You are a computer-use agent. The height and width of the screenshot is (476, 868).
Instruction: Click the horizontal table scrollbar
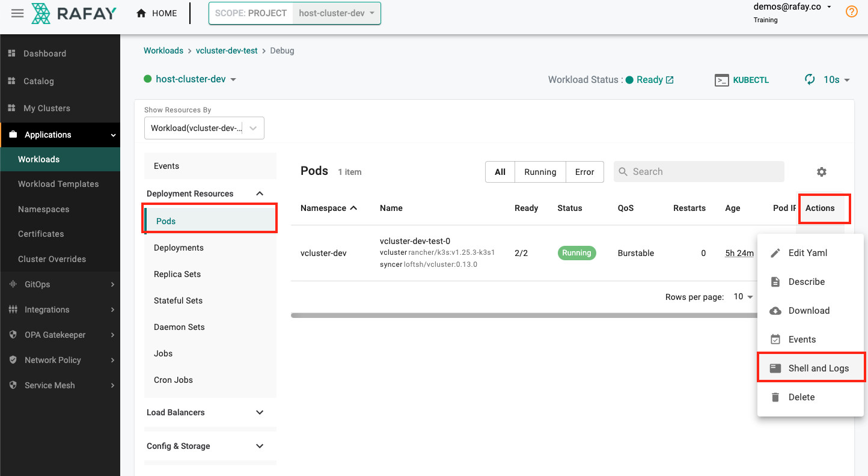point(523,315)
